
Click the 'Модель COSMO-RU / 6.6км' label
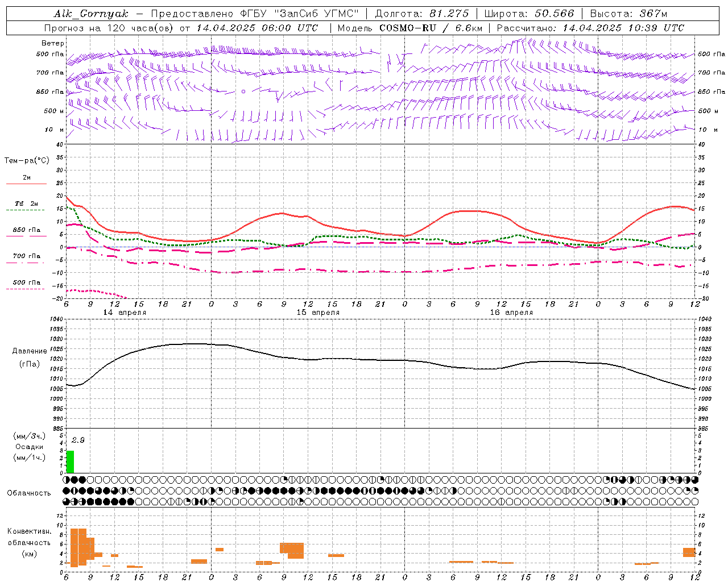(x=410, y=28)
